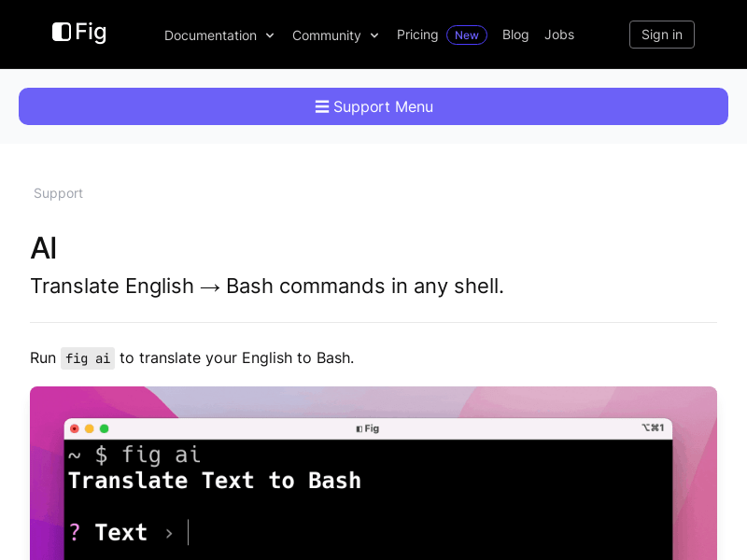The height and width of the screenshot is (560, 747).
Task: Follow the Support breadcrumb link
Action: point(58,193)
